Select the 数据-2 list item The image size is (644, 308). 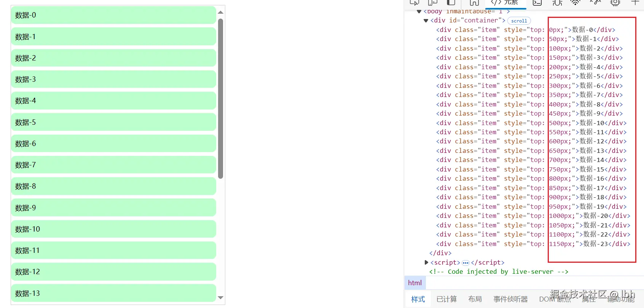coord(113,58)
